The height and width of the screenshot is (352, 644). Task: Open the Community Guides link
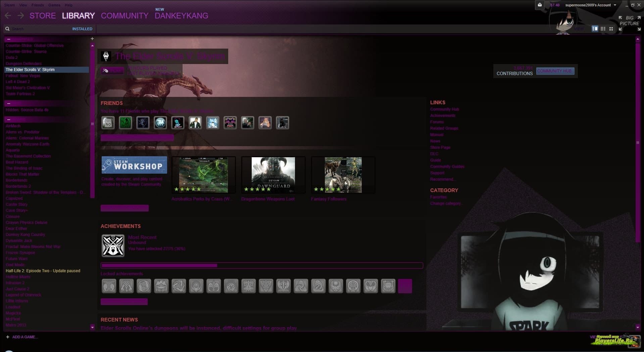tap(447, 167)
